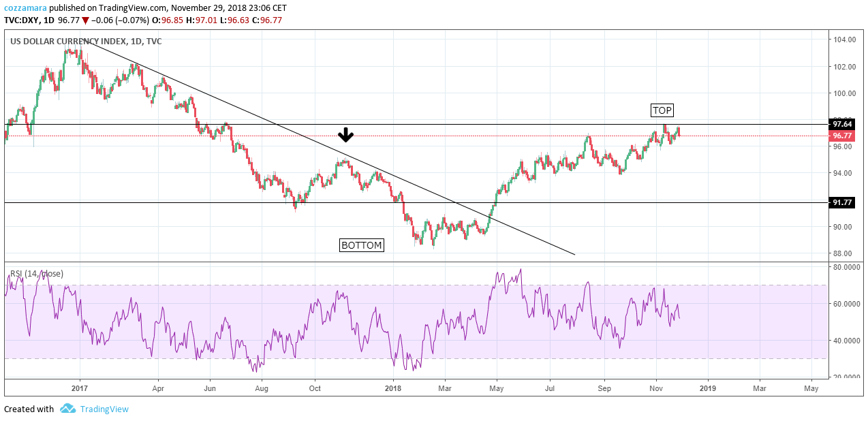Click the 2017 label on time axis
868x421 pixels.
(80, 388)
